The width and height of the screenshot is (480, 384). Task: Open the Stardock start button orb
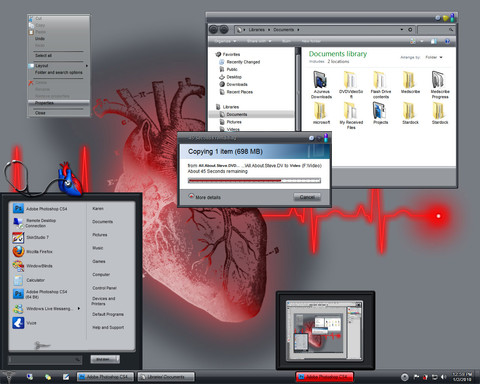point(8,377)
